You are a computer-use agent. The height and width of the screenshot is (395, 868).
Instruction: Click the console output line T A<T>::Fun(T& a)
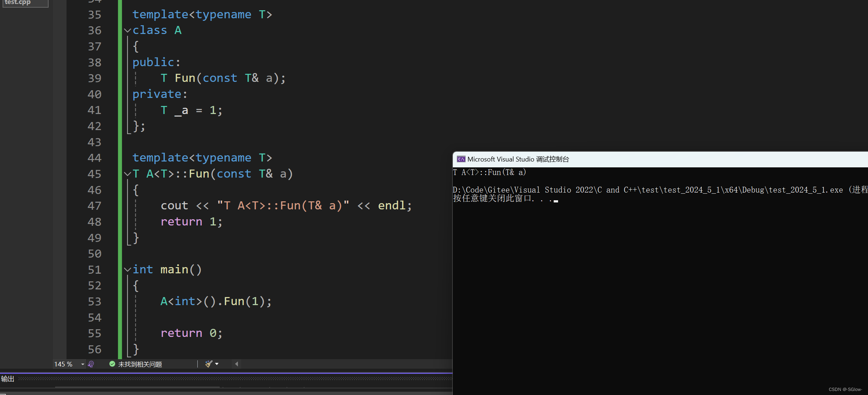489,172
